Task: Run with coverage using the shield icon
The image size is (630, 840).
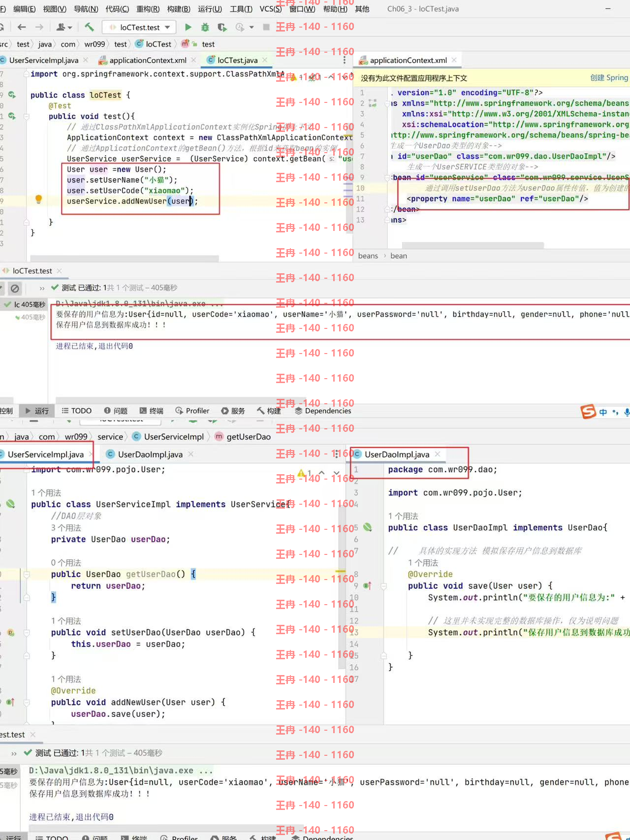Action: (x=222, y=27)
